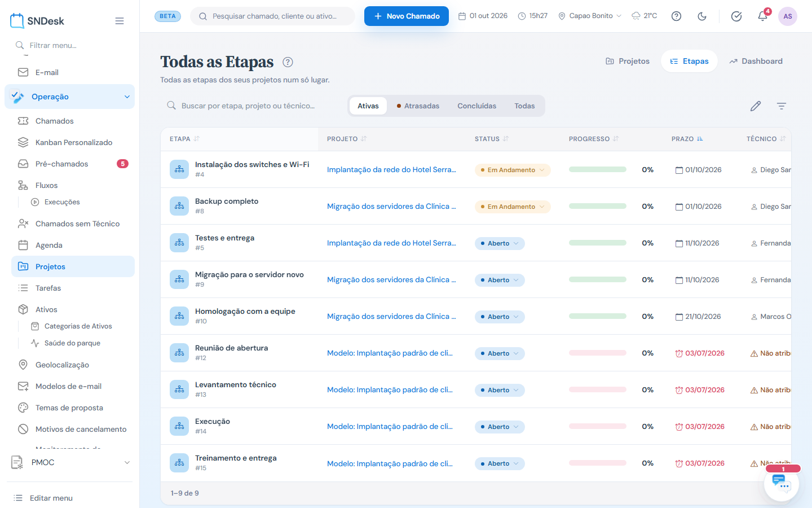Focus the Pesquisar chamado search field

273,16
